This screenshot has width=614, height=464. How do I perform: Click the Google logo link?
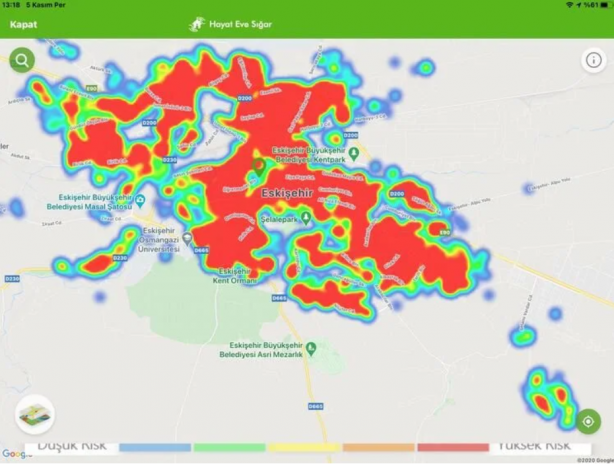point(15,454)
